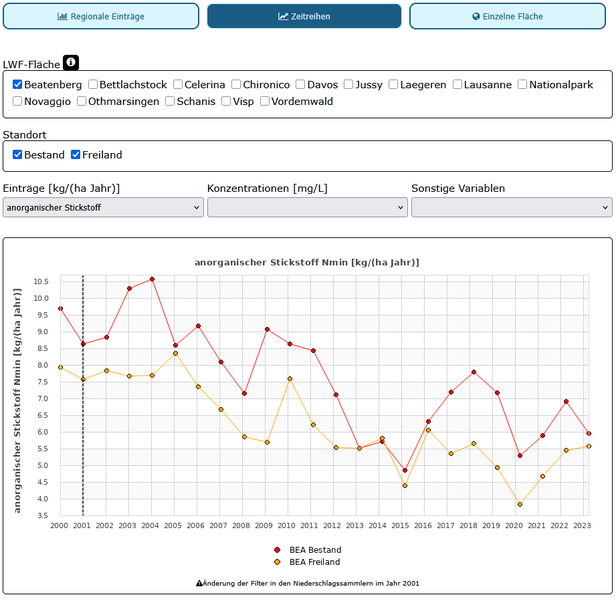
Task: Click the bar chart icon in Regionale Einträge
Action: tap(62, 17)
